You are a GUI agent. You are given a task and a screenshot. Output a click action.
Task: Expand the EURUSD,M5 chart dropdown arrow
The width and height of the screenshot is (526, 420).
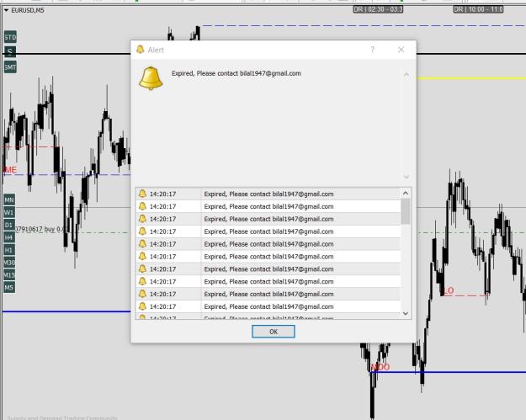pos(6,10)
